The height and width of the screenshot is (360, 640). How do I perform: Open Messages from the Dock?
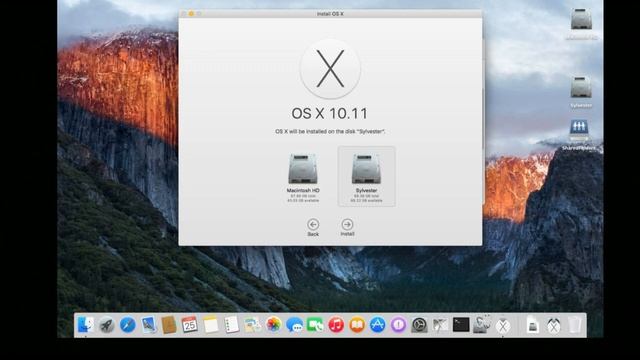coord(294,325)
